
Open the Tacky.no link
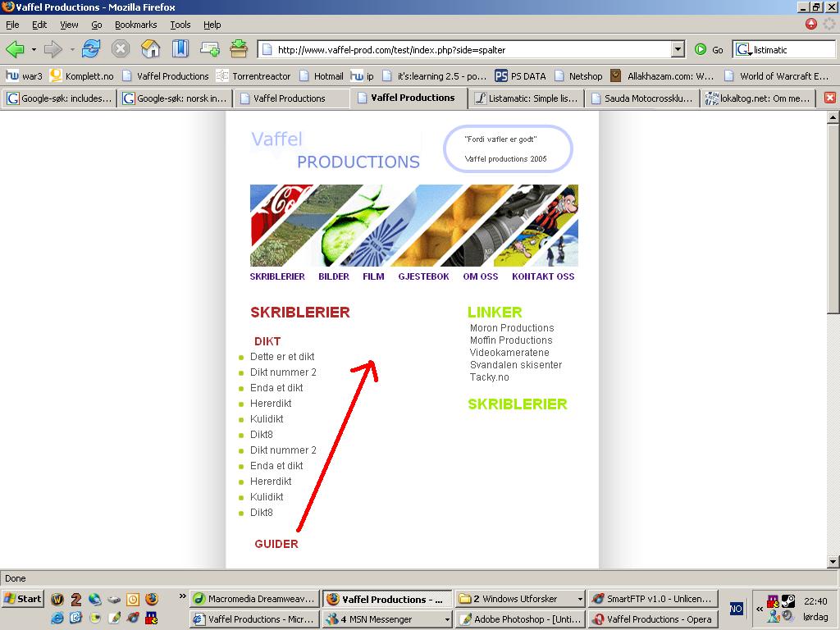pyautogui.click(x=489, y=377)
